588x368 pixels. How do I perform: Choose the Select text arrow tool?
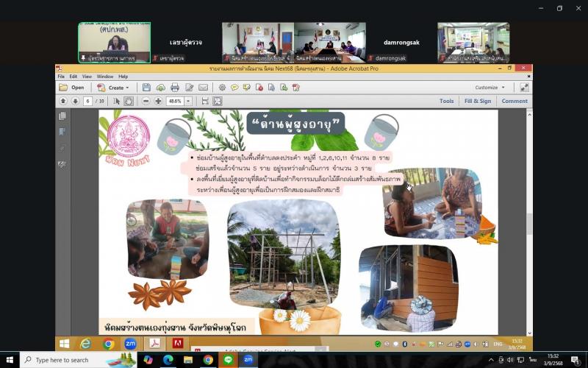[116, 101]
